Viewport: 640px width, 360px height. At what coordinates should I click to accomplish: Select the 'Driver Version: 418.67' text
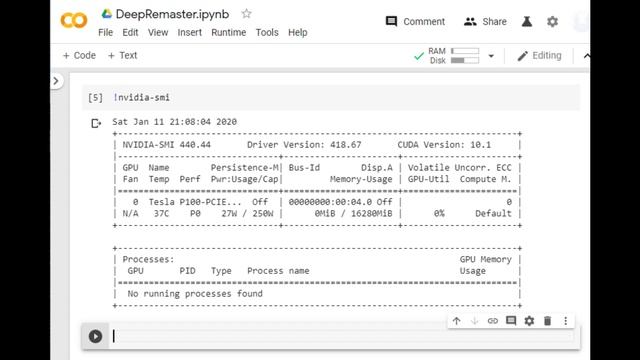304,145
